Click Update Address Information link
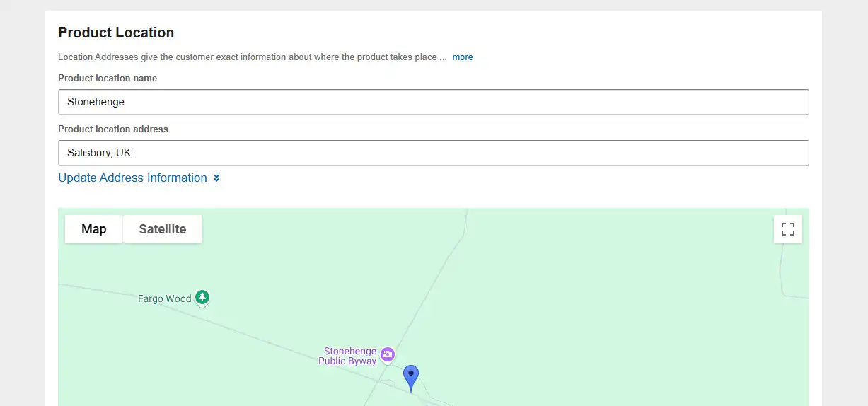 coord(132,178)
